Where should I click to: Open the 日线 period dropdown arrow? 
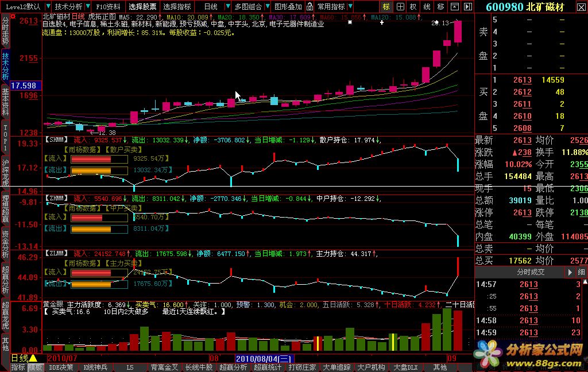227,6
